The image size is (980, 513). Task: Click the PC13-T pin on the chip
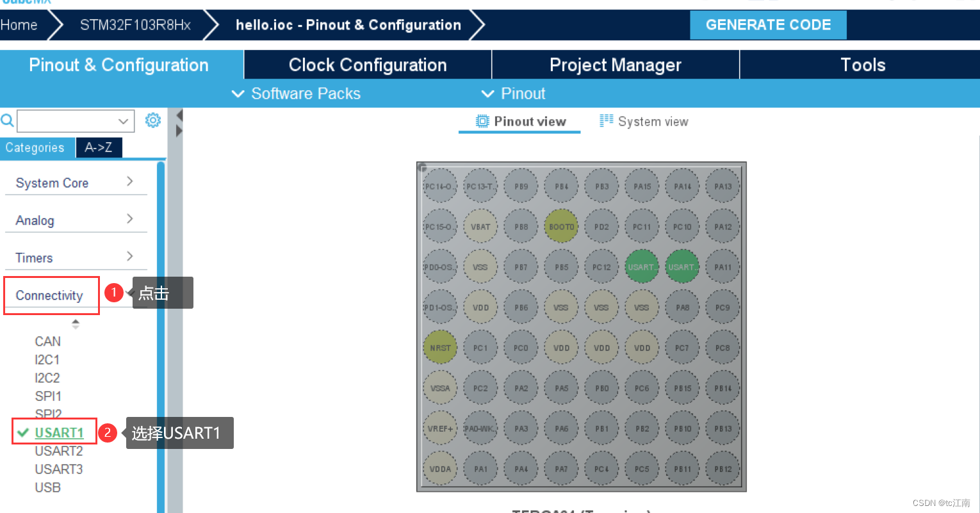coord(480,186)
